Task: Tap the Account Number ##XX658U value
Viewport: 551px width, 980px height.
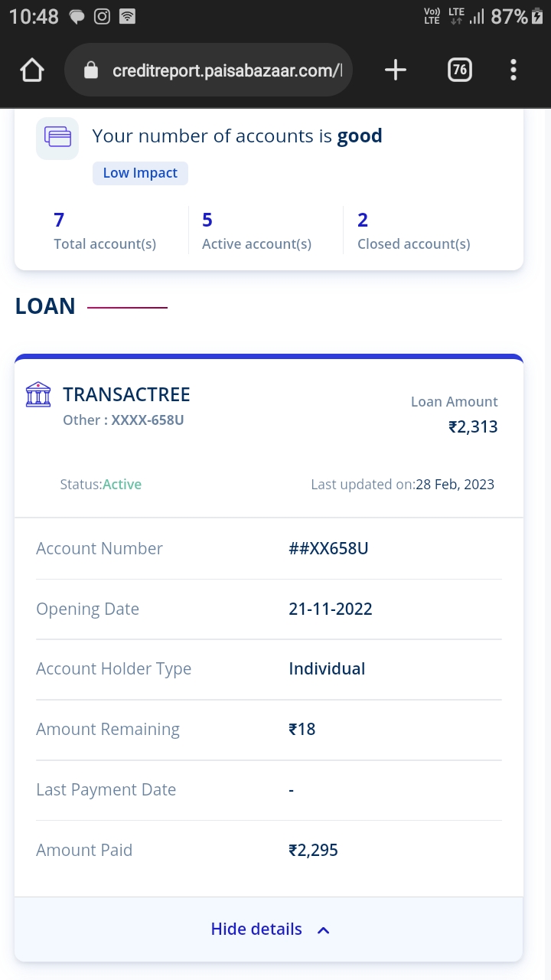Action: (328, 548)
